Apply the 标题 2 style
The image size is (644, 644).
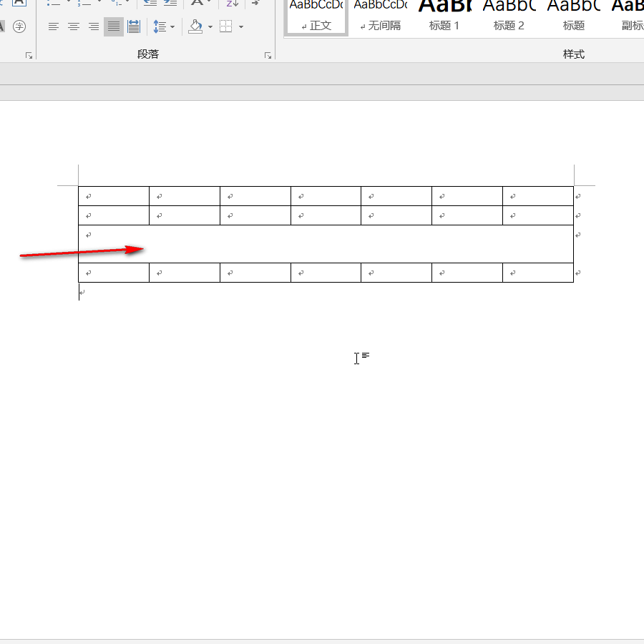tap(509, 16)
